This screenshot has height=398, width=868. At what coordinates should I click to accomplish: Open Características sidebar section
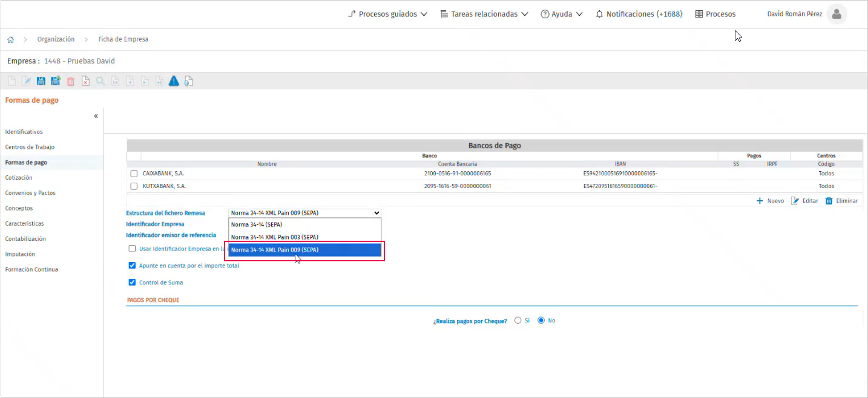pyautogui.click(x=25, y=224)
